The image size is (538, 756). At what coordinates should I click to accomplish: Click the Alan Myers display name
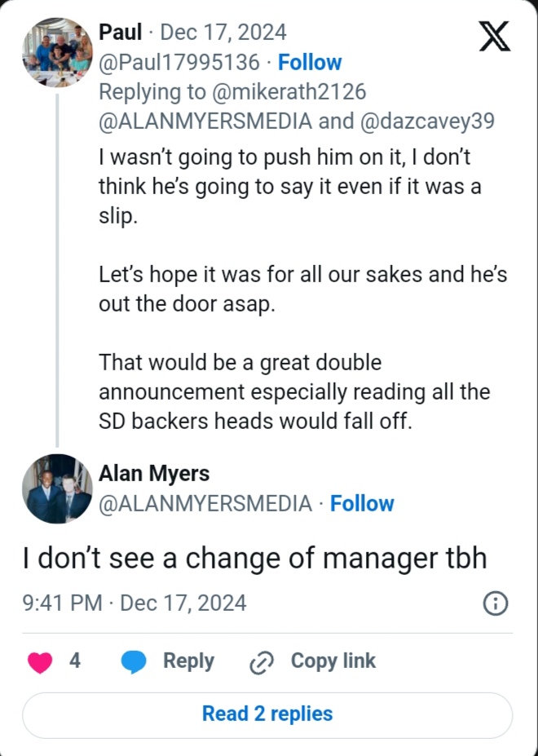(154, 474)
